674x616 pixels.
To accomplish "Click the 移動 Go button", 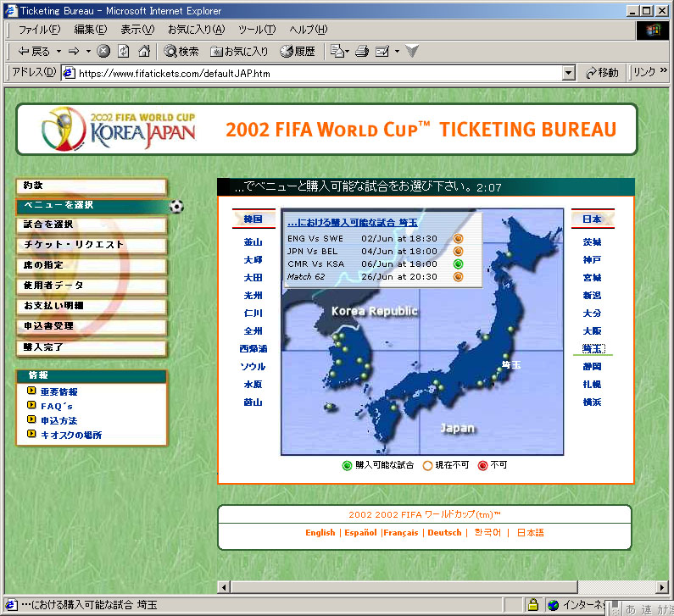I will pos(602,73).
